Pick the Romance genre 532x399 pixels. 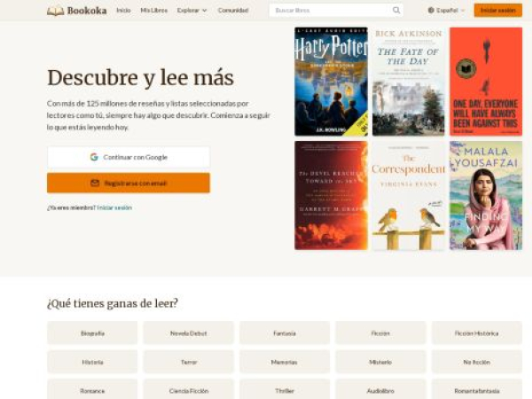point(92,389)
